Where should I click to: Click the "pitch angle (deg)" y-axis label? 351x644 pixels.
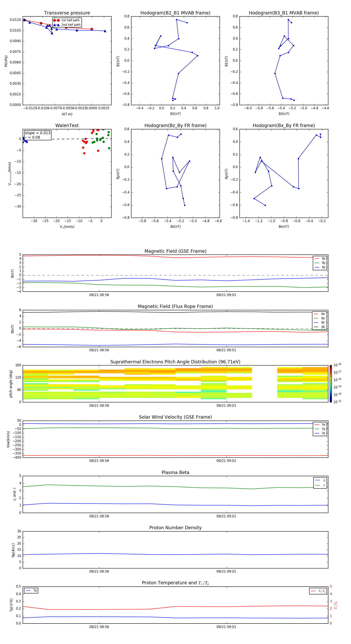point(11,384)
